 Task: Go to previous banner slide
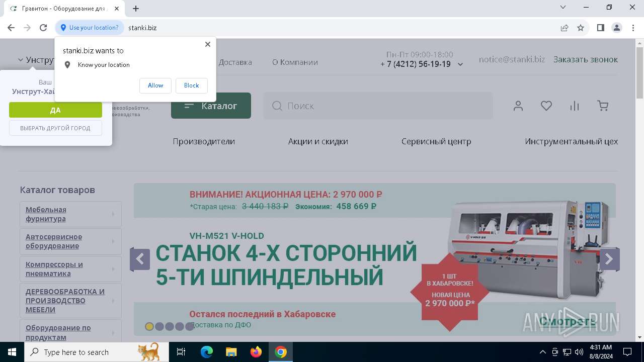pos(140,259)
